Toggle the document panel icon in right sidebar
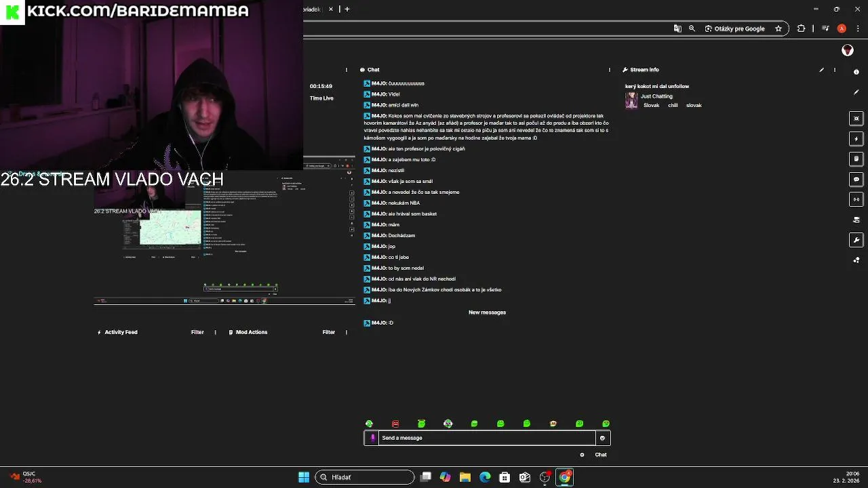 (x=856, y=159)
